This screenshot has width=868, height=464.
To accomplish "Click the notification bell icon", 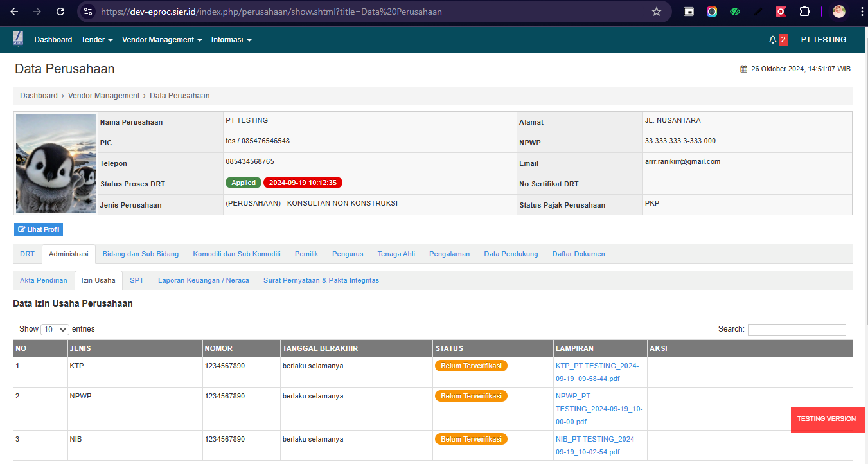I will (x=772, y=40).
